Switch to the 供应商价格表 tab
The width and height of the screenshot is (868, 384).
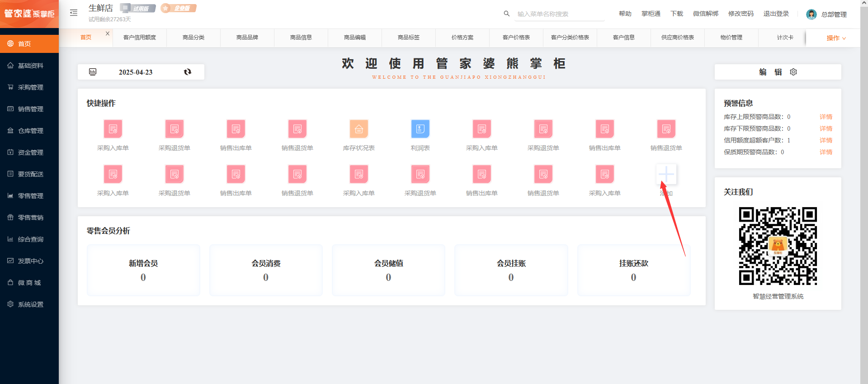click(x=678, y=38)
